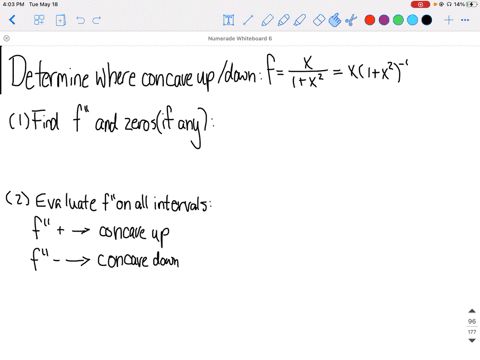The width and height of the screenshot is (480, 360).
Task: Select the eraser tool
Action: [x=319, y=20]
